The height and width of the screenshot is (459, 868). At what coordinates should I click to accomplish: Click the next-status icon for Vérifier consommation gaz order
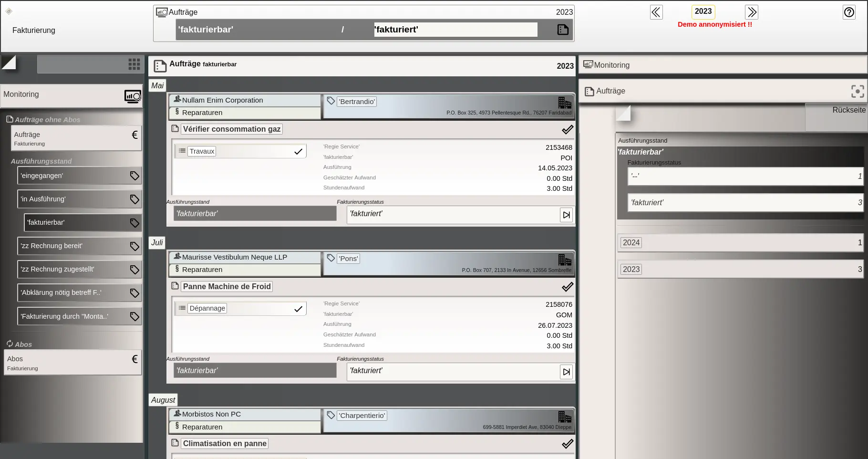(566, 215)
